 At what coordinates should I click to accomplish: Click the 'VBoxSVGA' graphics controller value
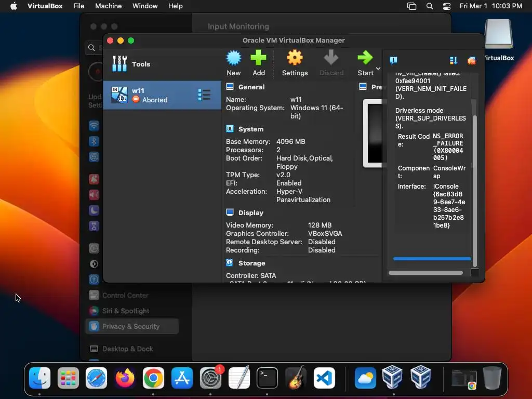[x=325, y=233]
